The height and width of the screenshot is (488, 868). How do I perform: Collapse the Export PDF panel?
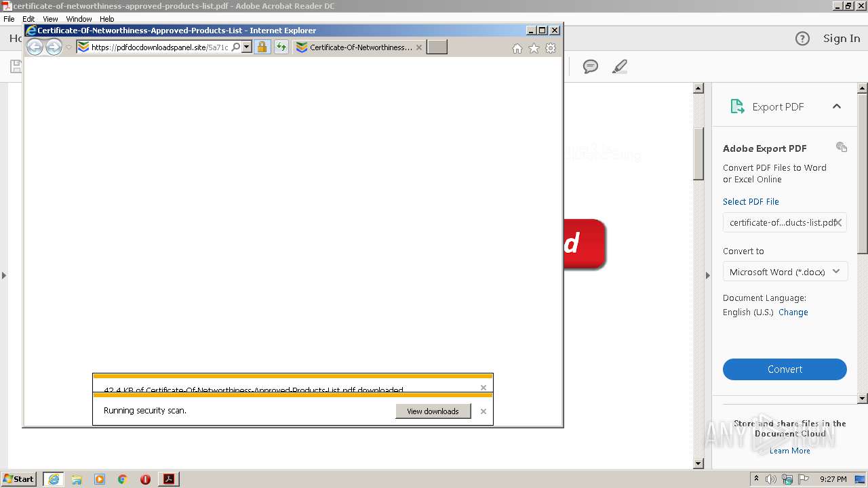coord(837,106)
